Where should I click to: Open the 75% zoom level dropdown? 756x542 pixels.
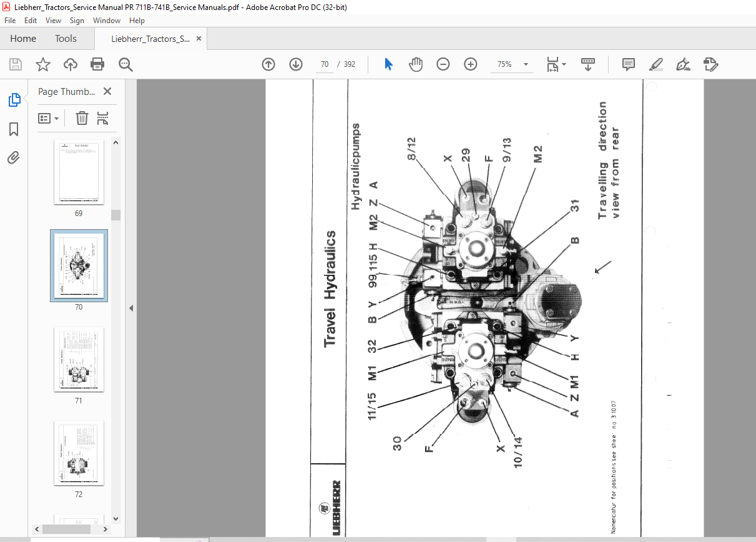[526, 64]
